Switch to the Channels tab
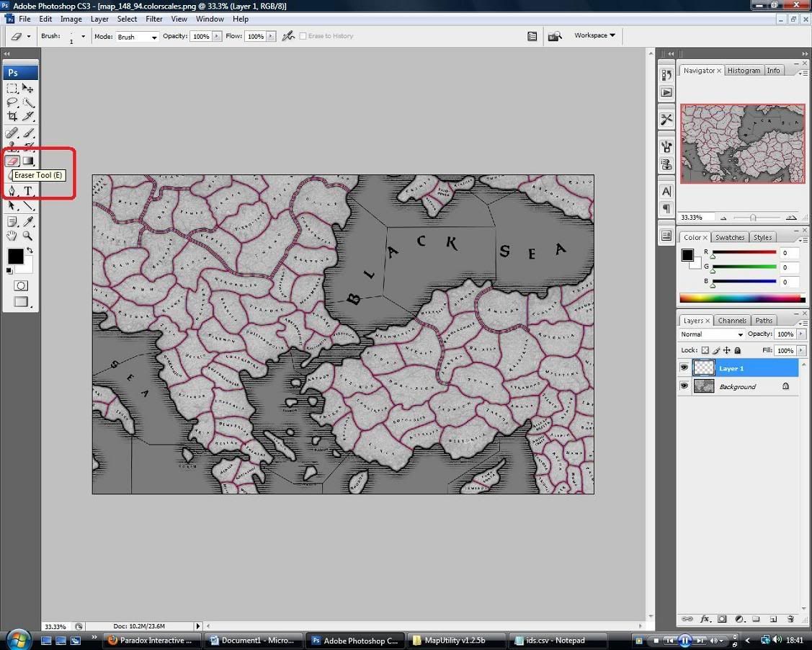812x650 pixels. coord(732,321)
